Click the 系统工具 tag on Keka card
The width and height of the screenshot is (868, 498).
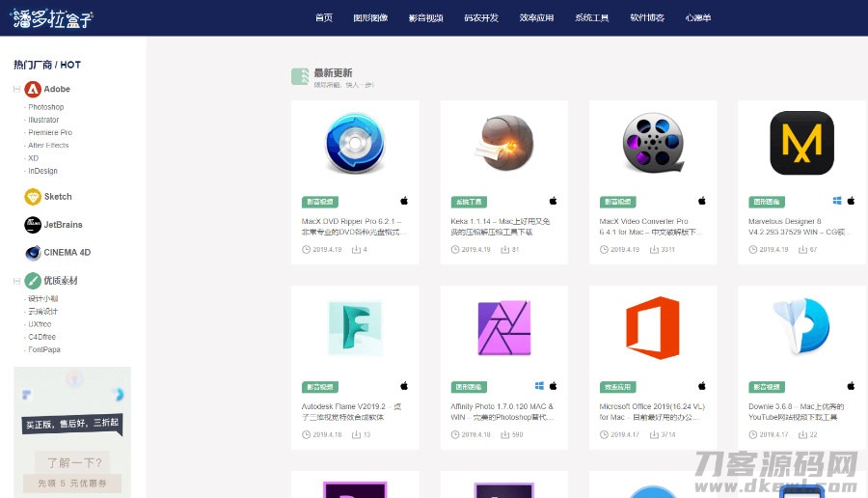coord(468,202)
